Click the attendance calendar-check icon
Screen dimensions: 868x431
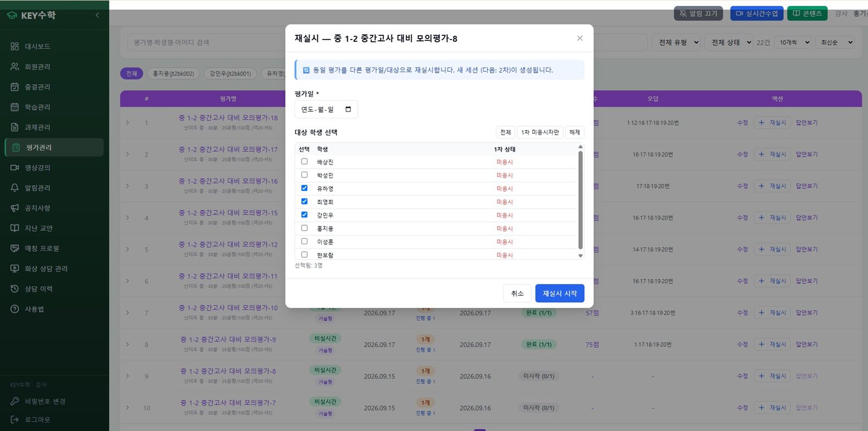pyautogui.click(x=15, y=87)
